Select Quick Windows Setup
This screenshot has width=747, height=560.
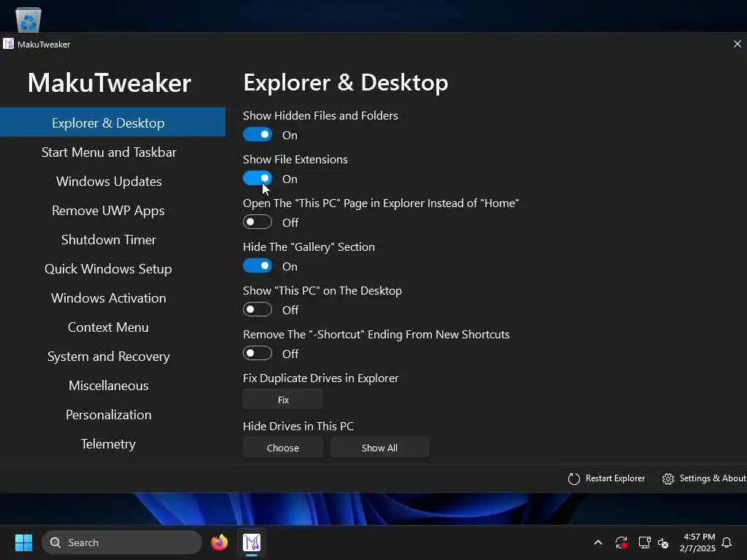pos(109,268)
